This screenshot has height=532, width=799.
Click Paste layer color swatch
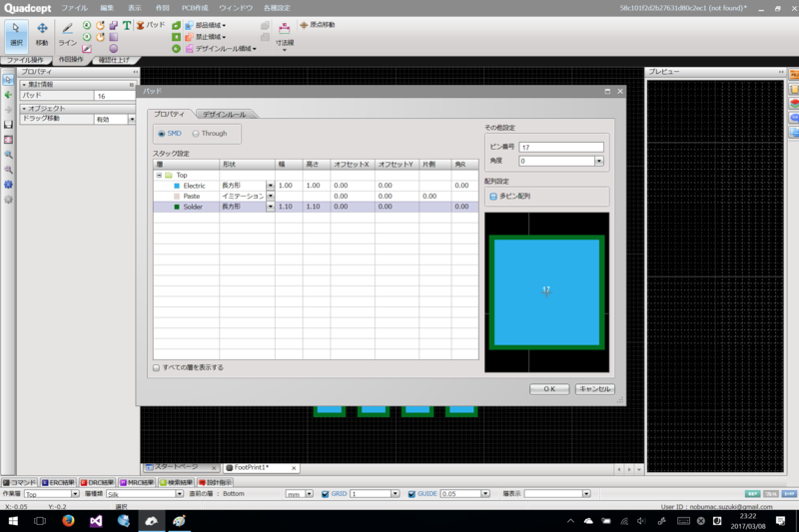(177, 196)
